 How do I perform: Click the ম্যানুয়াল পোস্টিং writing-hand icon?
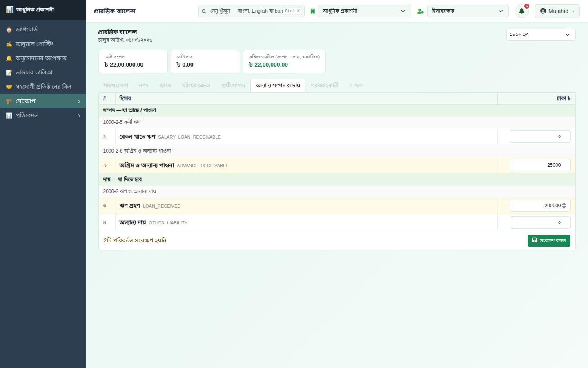(9, 44)
